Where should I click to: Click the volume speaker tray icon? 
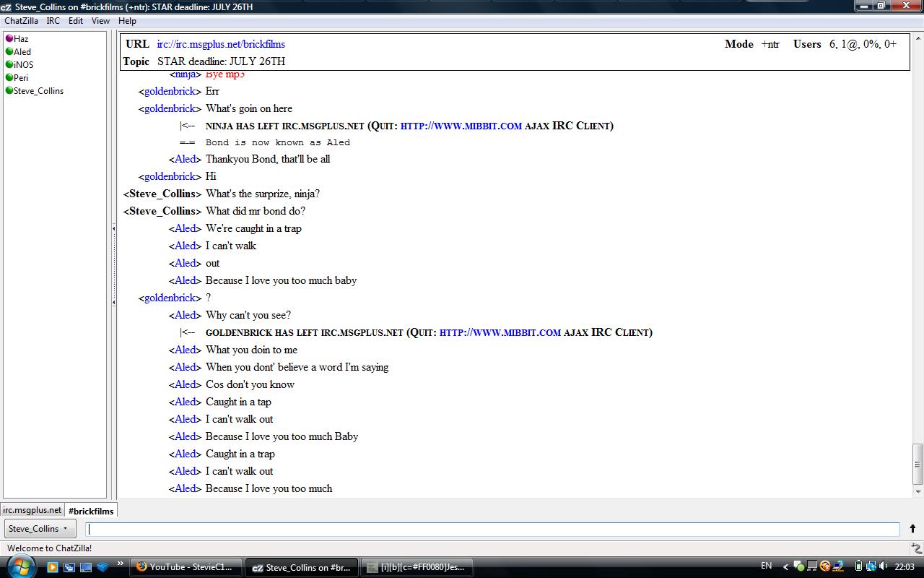pyautogui.click(x=884, y=566)
